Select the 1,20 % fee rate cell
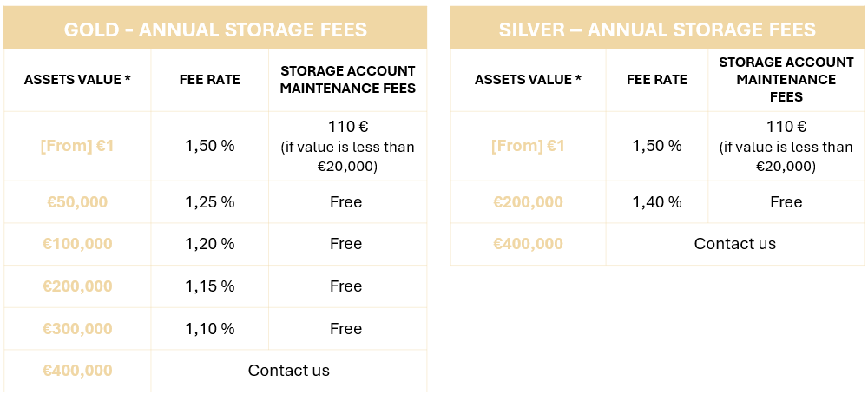Viewport: 868px width, 395px height. coord(209,244)
